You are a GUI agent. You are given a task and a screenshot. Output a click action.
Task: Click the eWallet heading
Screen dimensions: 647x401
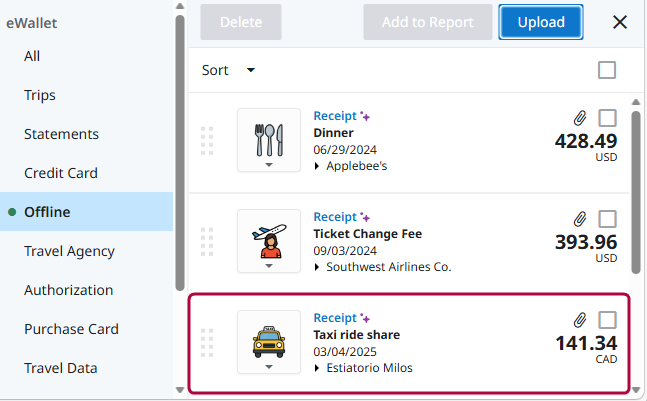(32, 23)
